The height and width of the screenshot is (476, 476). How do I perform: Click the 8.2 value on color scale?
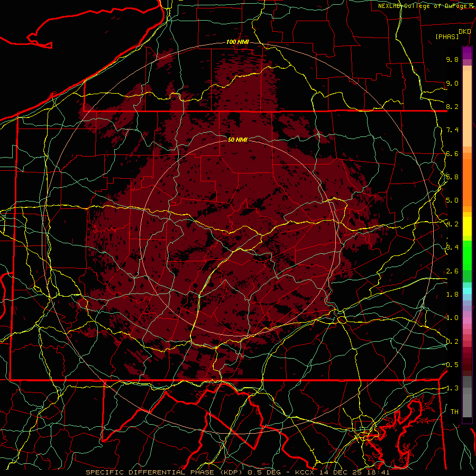point(452,106)
